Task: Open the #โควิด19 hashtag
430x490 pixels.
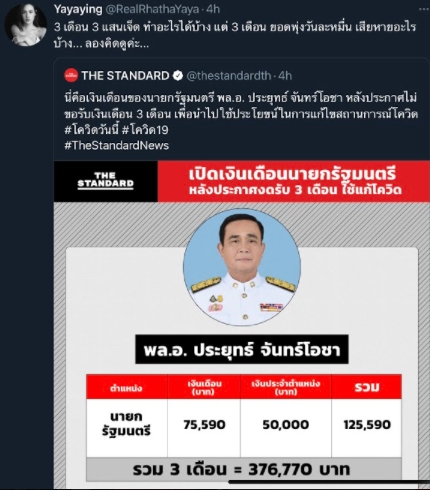Action: 145,130
